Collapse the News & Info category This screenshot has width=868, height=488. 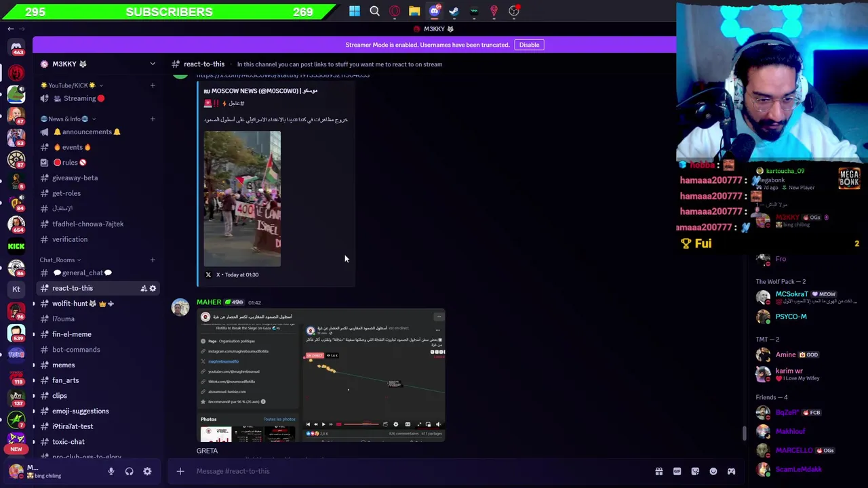click(x=68, y=119)
